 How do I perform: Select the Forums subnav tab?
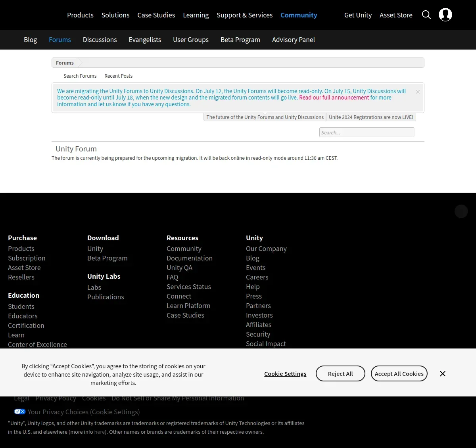[60, 40]
